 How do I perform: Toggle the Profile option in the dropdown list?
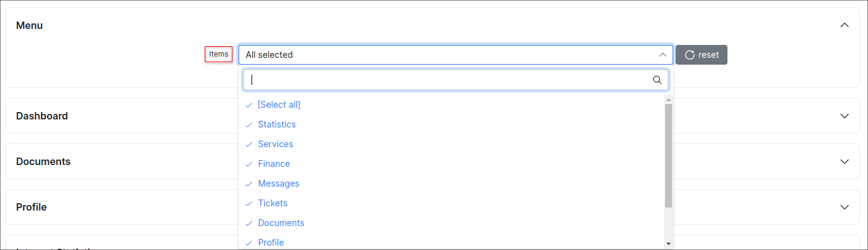(271, 242)
